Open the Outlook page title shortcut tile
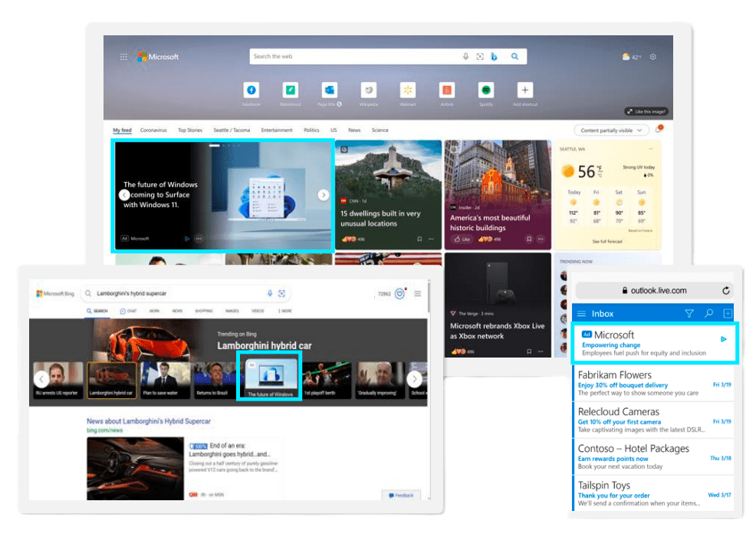This screenshot has width=756, height=534. point(329,91)
